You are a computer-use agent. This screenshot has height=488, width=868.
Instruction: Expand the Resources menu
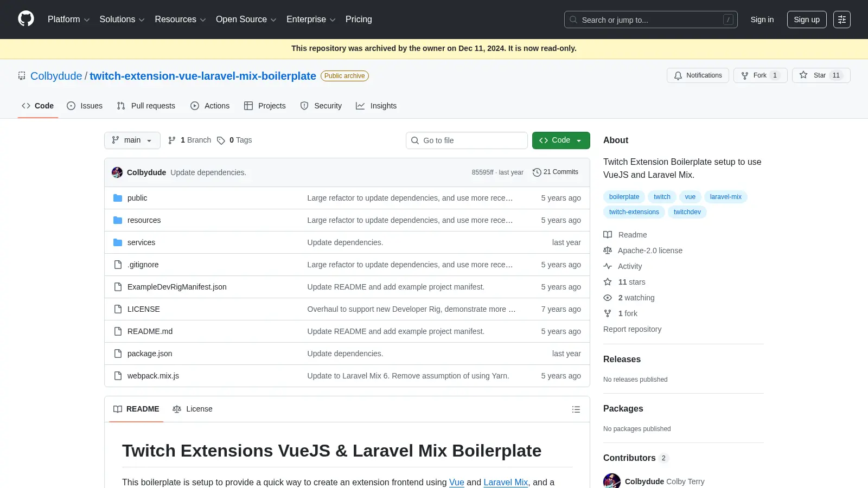[x=180, y=20]
